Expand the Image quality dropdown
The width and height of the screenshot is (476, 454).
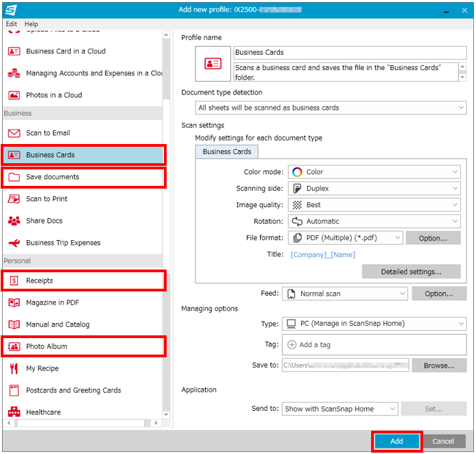click(x=374, y=205)
